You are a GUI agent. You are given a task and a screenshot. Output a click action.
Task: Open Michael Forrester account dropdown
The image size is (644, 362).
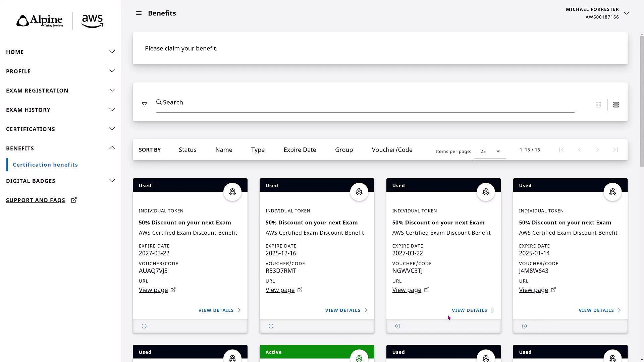click(626, 13)
